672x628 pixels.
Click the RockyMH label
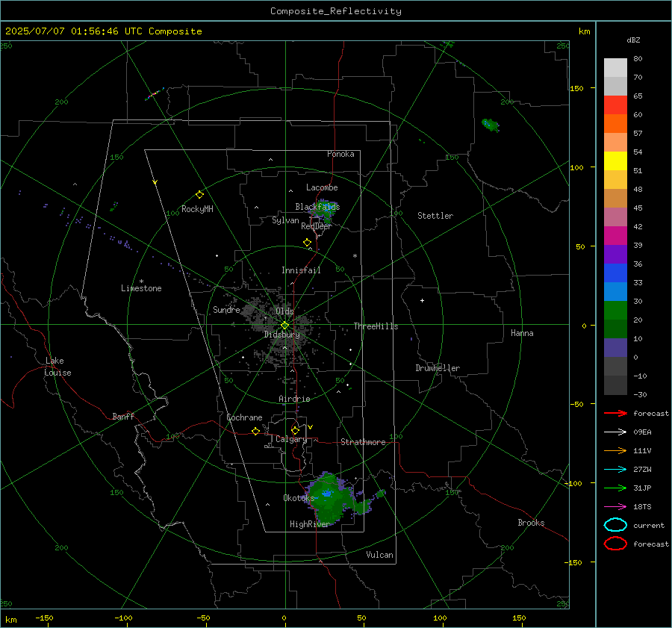tap(197, 209)
